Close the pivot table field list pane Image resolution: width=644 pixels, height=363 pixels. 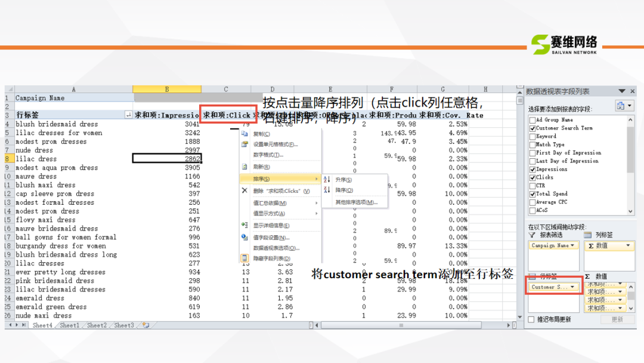tap(633, 91)
